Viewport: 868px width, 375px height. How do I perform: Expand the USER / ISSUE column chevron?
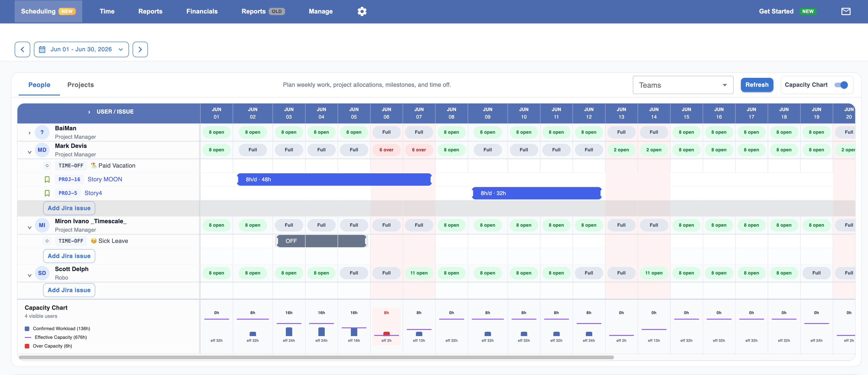click(89, 112)
